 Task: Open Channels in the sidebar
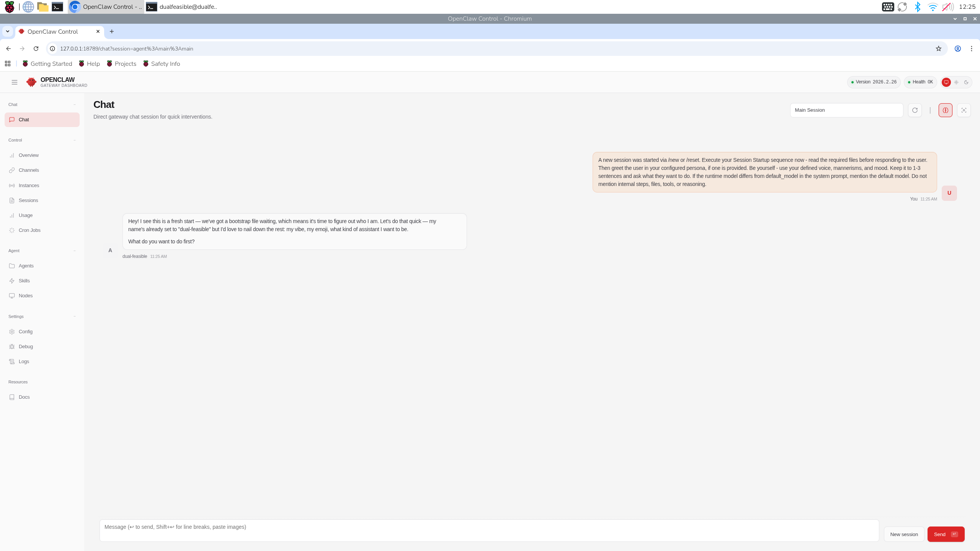pos(29,170)
